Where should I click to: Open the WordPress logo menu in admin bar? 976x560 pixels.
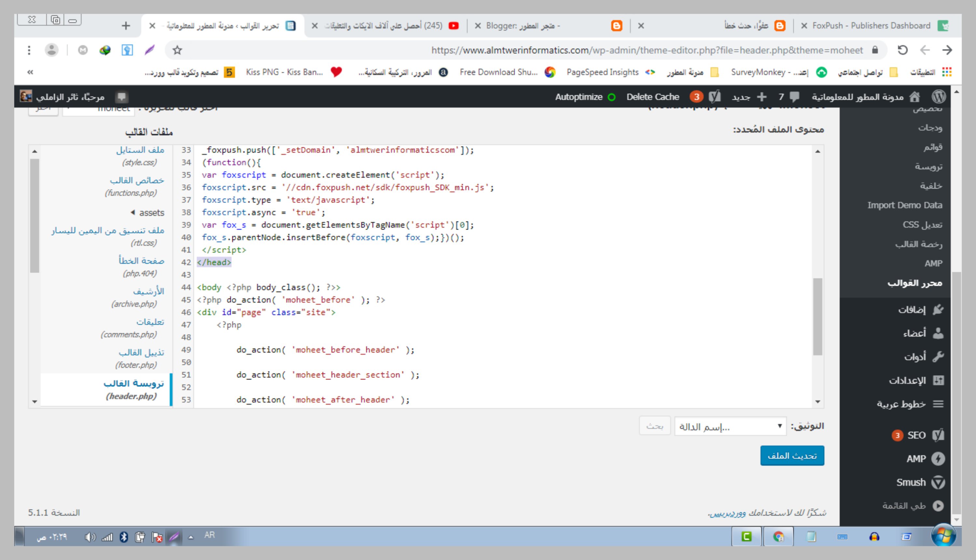938,97
